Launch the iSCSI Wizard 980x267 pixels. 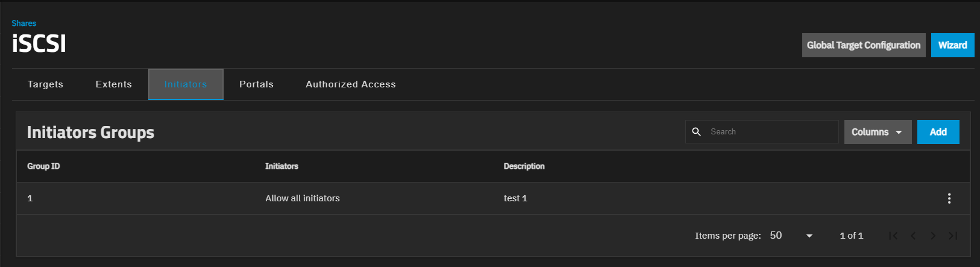click(952, 45)
